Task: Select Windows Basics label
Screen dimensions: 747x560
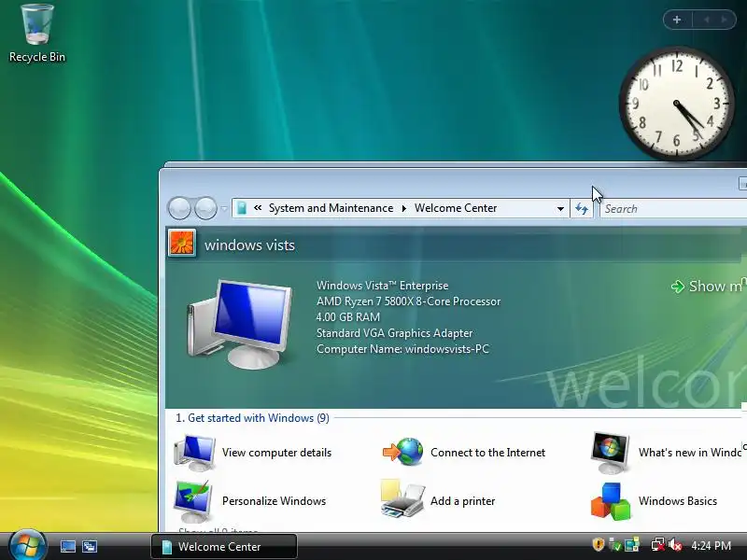Action: point(678,501)
